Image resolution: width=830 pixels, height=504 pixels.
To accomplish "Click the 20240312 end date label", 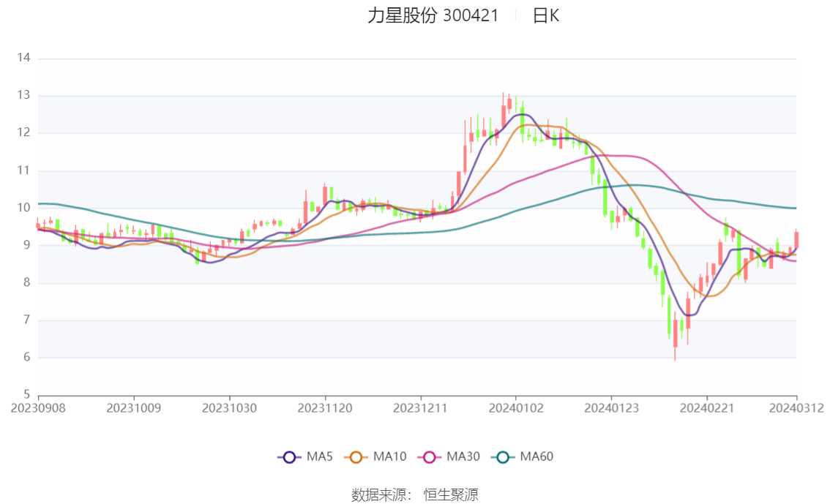I will pyautogui.click(x=796, y=408).
